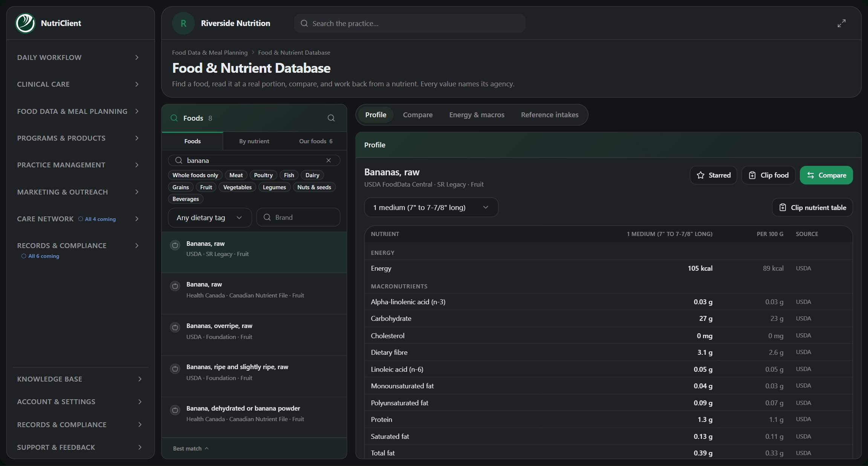This screenshot has height=466, width=868.
Task: Expand the Support & Feedback section
Action: (x=80, y=447)
